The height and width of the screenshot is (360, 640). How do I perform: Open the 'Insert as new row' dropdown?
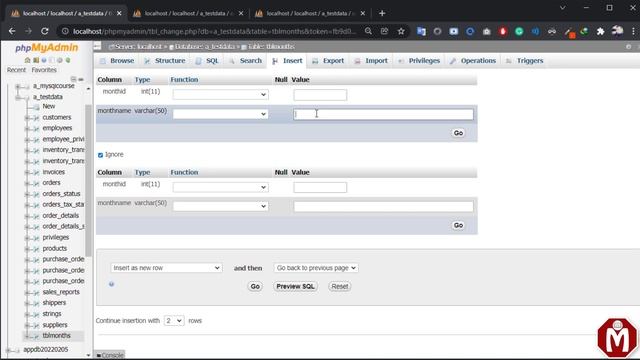click(x=166, y=268)
